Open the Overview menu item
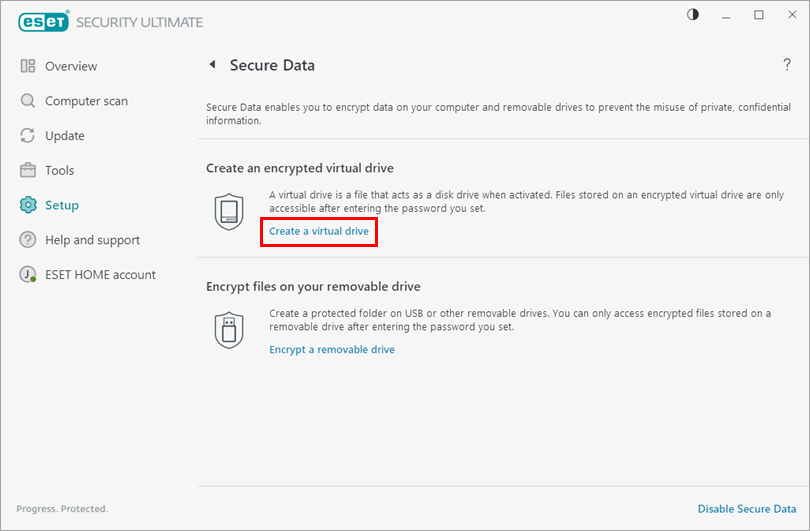The height and width of the screenshot is (531, 810). tap(71, 66)
